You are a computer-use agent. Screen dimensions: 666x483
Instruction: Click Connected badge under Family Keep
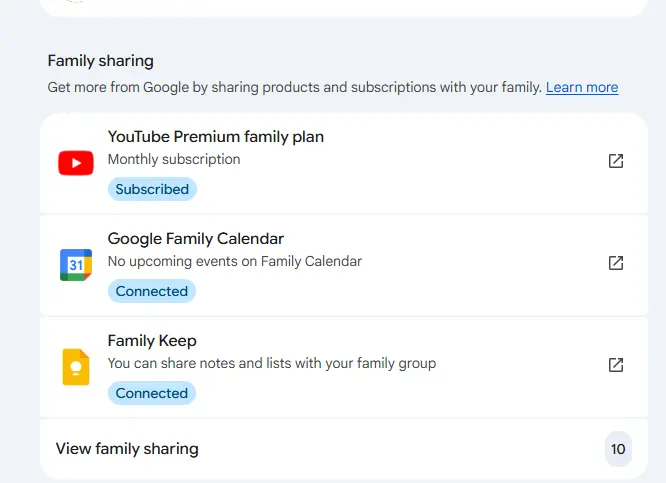152,393
